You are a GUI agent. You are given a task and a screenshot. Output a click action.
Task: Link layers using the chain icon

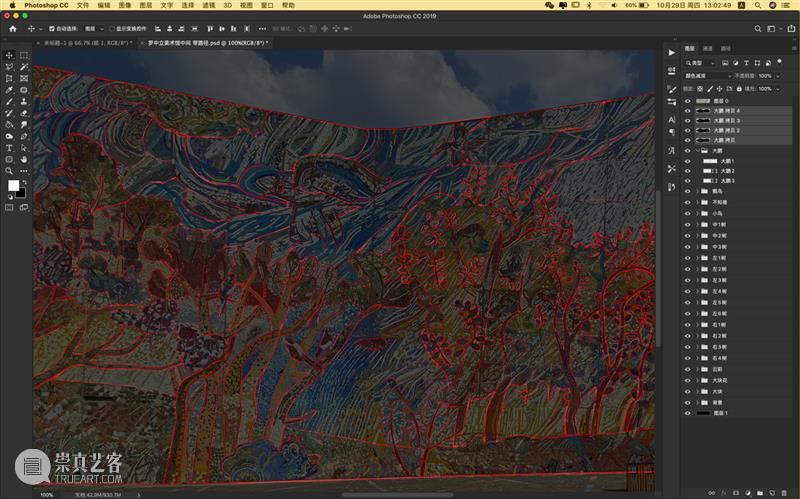[x=711, y=493]
